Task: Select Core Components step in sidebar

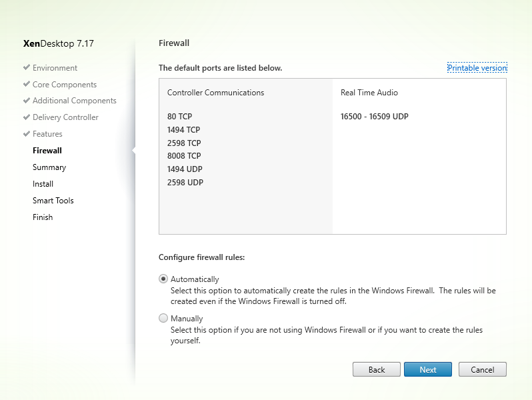Action: [x=65, y=85]
